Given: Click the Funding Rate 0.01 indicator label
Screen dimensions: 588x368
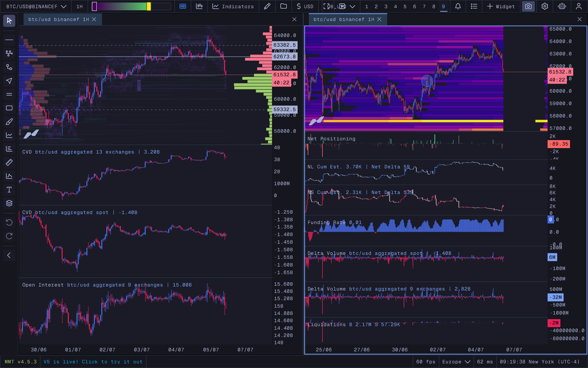Looking at the screenshot, I should [x=335, y=222].
